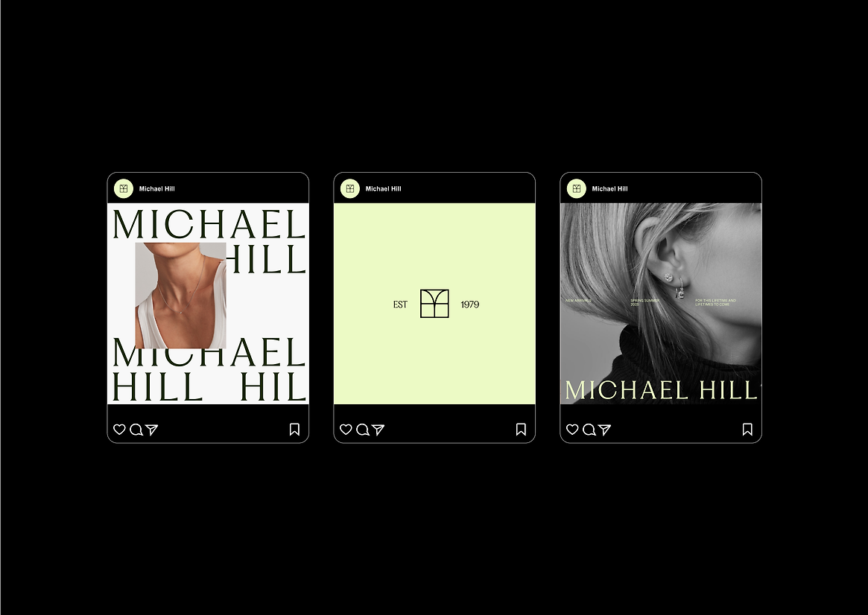Click Michael Hill username on third post
The height and width of the screenshot is (615, 868).
tap(609, 188)
